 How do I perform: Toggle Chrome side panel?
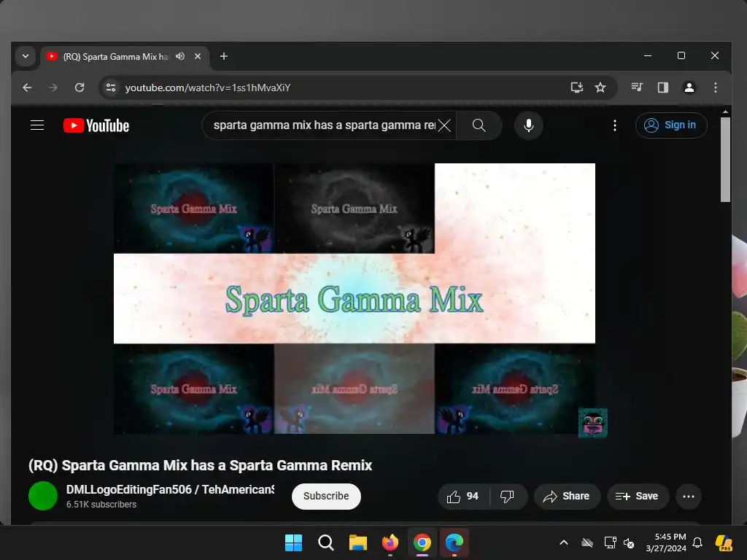pyautogui.click(x=662, y=87)
